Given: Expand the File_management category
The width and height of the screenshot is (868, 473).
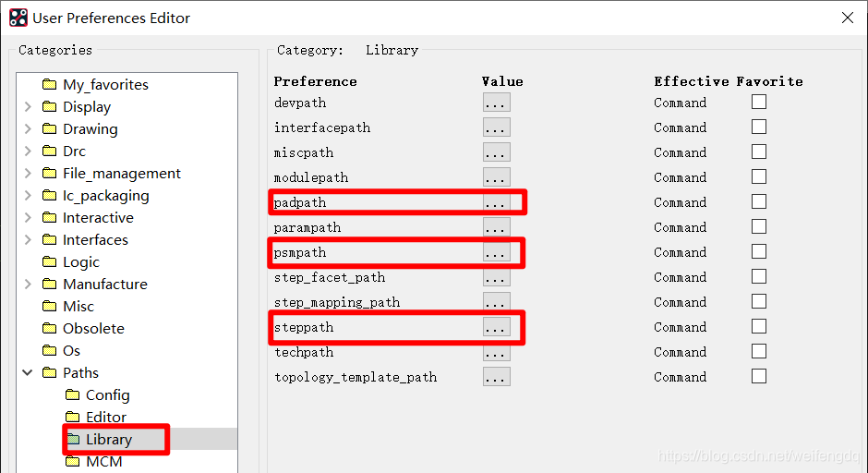Looking at the screenshot, I should click(x=28, y=173).
